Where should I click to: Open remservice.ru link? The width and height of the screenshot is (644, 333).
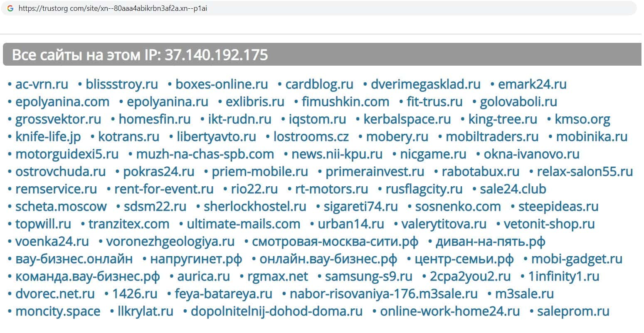tap(56, 189)
